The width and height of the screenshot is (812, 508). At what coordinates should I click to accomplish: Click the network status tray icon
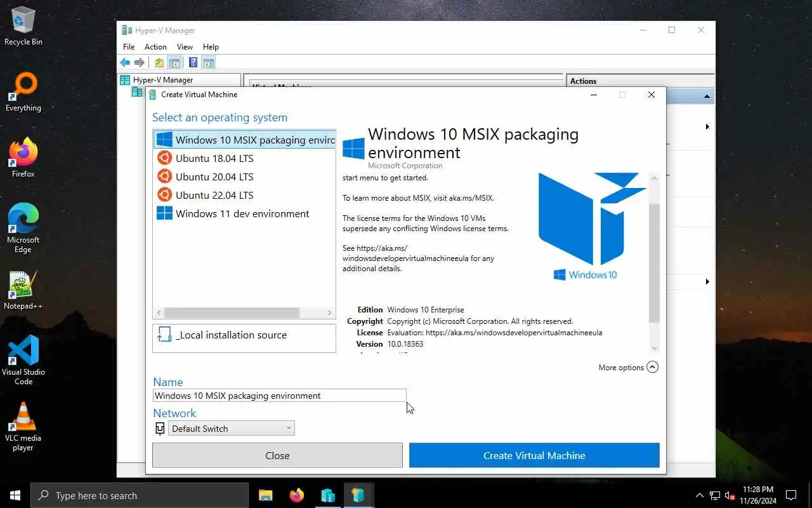pos(715,495)
